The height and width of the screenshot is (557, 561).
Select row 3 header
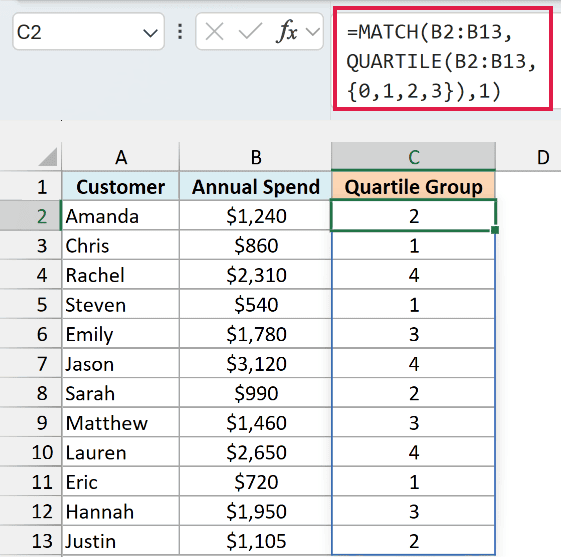click(x=31, y=245)
